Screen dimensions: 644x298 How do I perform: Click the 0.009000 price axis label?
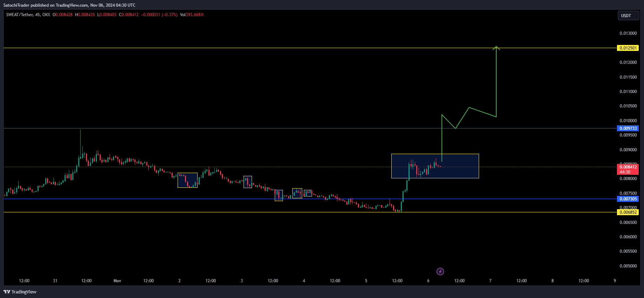pos(628,150)
